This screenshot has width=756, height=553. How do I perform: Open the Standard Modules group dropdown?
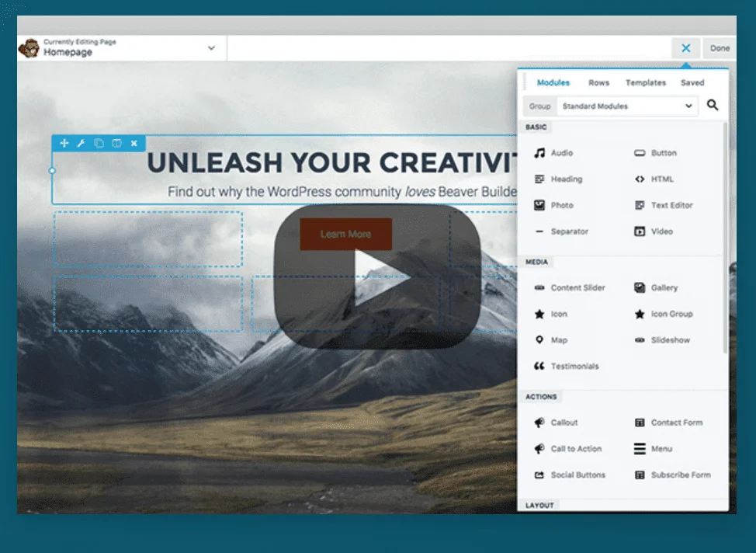[626, 106]
